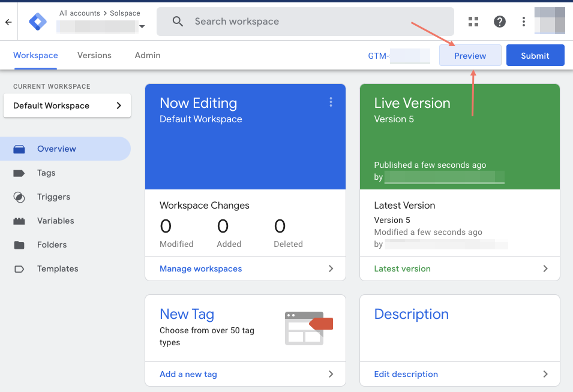Open Now Editing card options menu
This screenshot has width=573, height=392.
coord(331,102)
